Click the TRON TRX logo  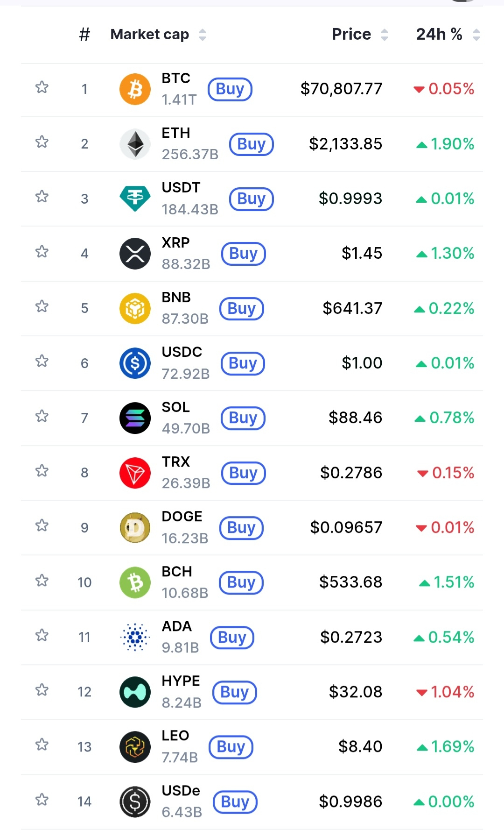(135, 473)
